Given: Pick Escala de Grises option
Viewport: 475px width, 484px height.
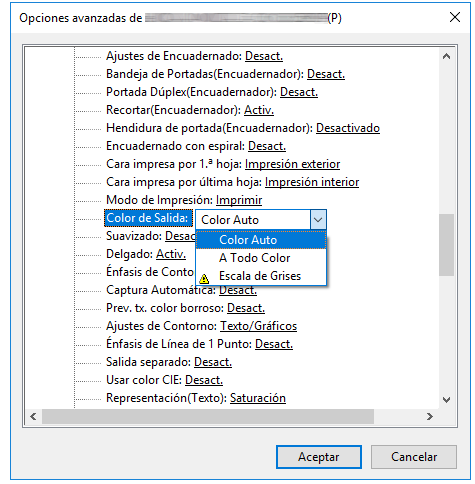Looking at the screenshot, I should click(x=261, y=276).
